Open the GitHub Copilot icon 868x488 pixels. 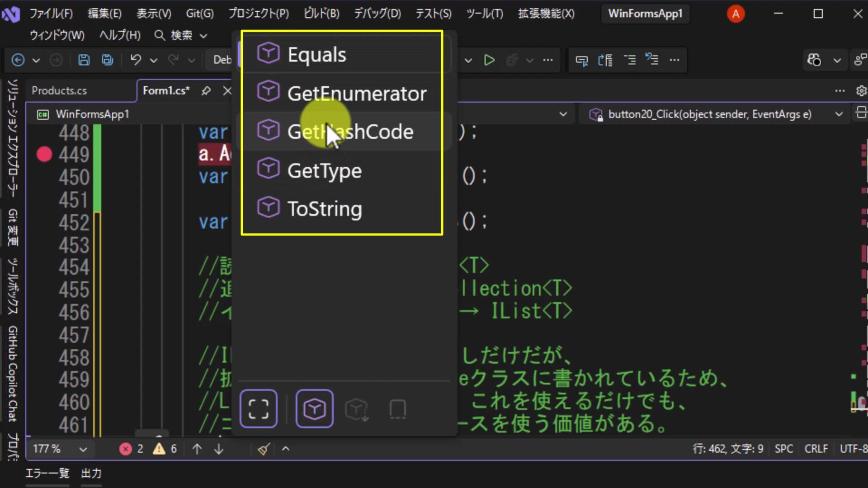click(815, 60)
